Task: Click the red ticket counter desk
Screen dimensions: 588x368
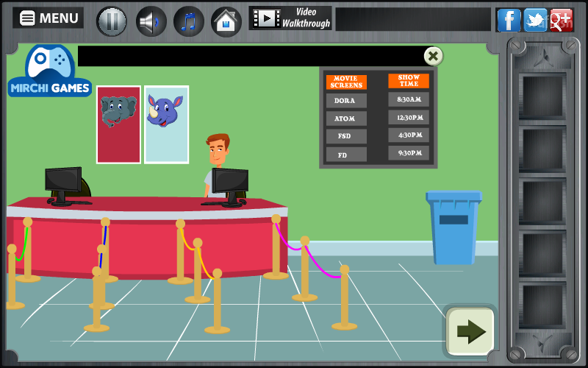Action: [x=147, y=238]
